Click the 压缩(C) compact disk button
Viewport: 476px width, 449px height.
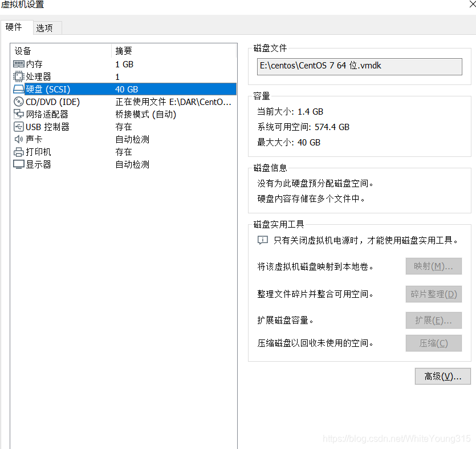point(433,343)
